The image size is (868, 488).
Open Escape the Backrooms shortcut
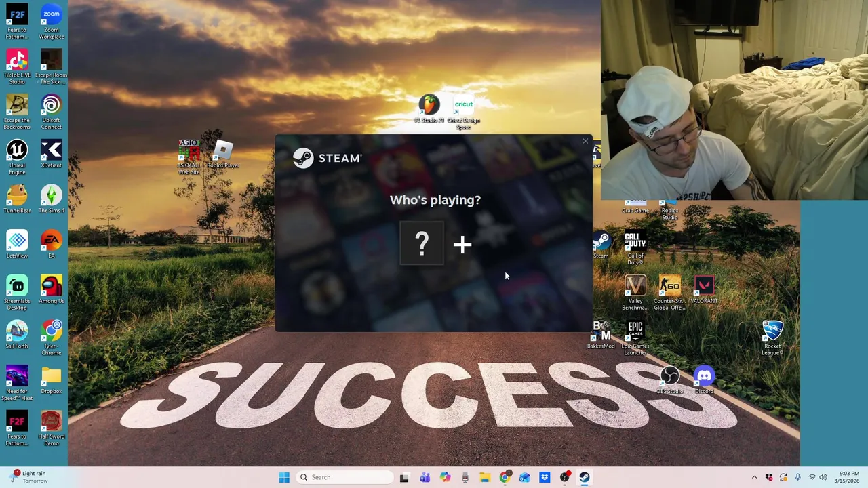click(x=17, y=112)
